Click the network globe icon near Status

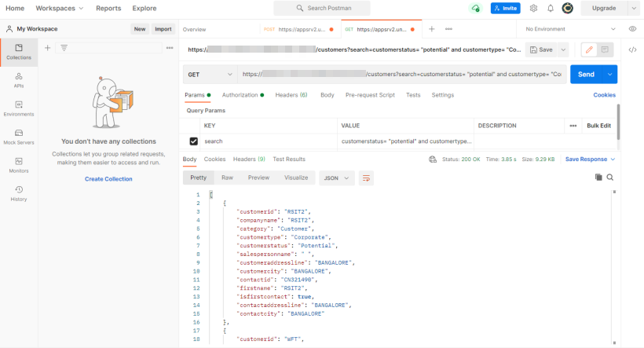click(x=433, y=159)
